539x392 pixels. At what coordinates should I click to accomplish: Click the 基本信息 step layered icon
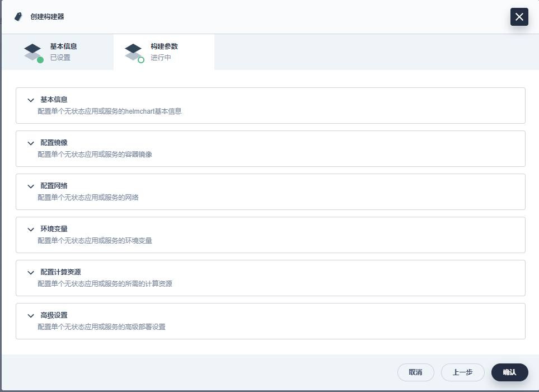pyautogui.click(x=32, y=52)
